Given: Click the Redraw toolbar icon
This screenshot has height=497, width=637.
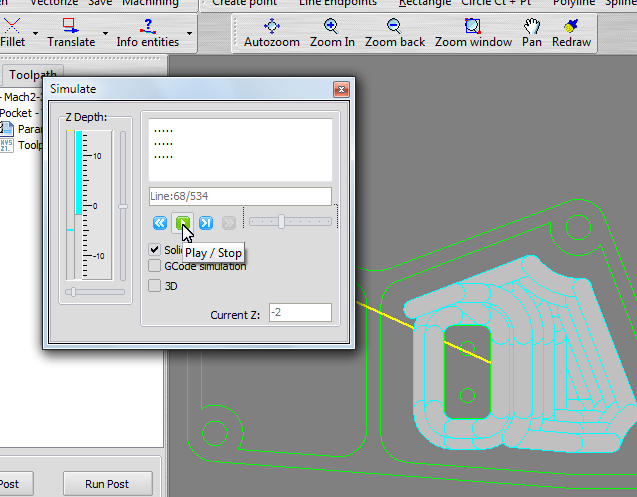Looking at the screenshot, I should click(571, 26).
